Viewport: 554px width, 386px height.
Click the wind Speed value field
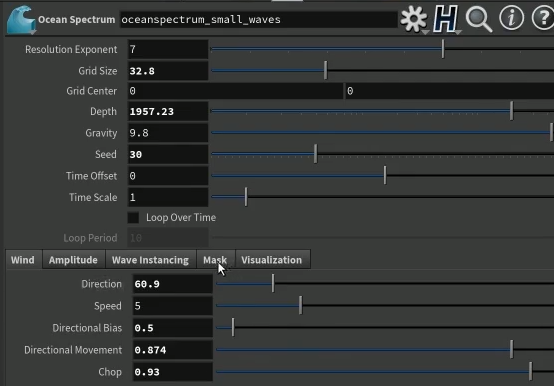tap(173, 306)
